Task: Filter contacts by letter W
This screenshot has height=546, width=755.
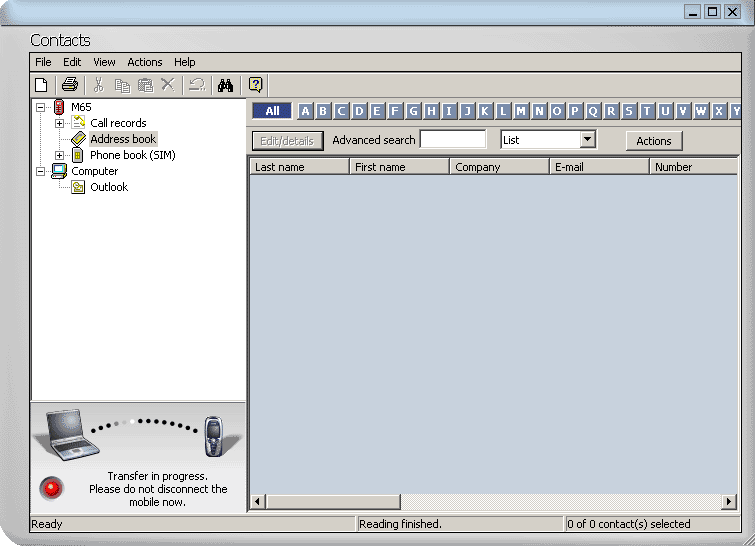Action: point(701,111)
